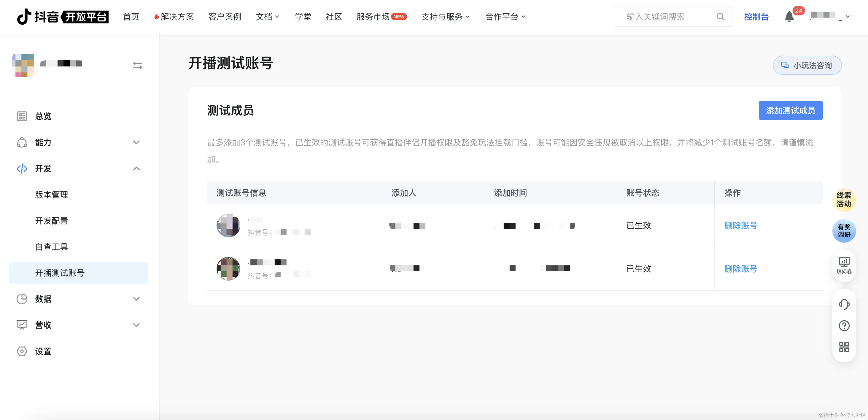868x420 pixels.
Task: Open the QR code icon
Action: 844,347
